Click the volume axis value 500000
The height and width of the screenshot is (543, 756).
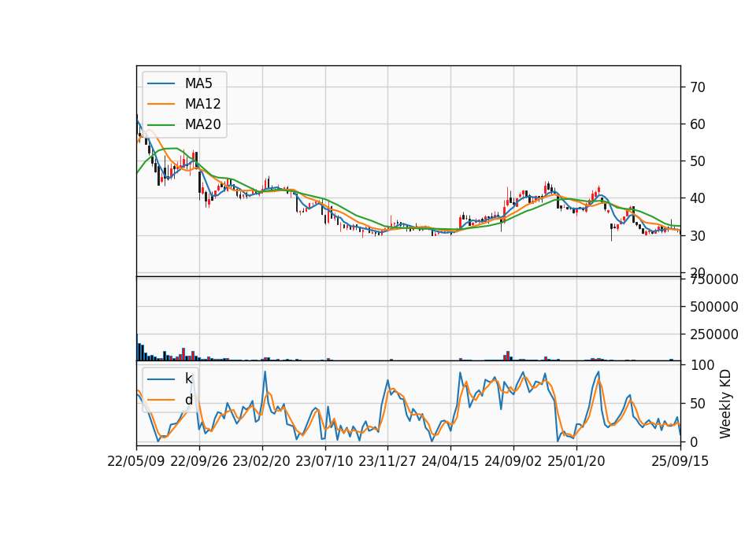click(x=714, y=307)
